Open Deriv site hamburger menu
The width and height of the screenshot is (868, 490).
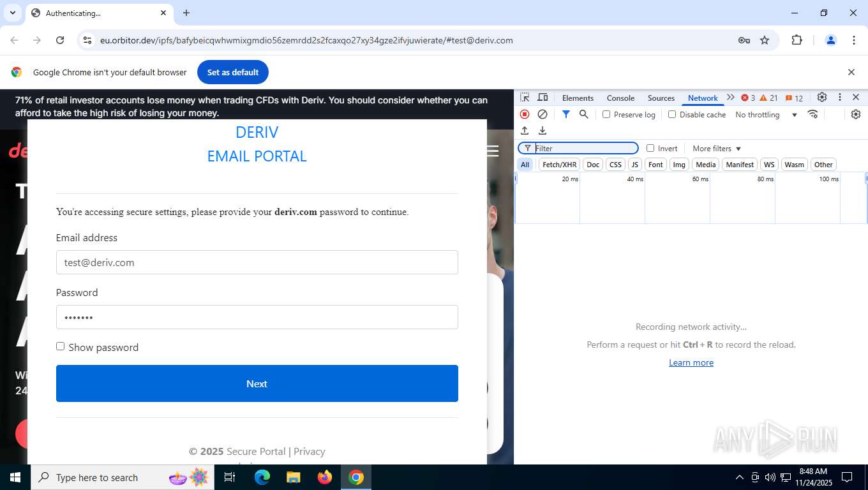point(493,151)
